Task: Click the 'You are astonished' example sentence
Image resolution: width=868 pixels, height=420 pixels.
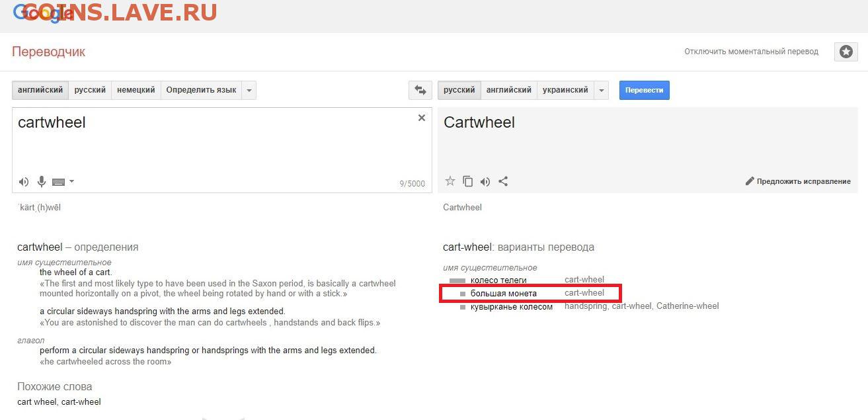Action: 210,323
